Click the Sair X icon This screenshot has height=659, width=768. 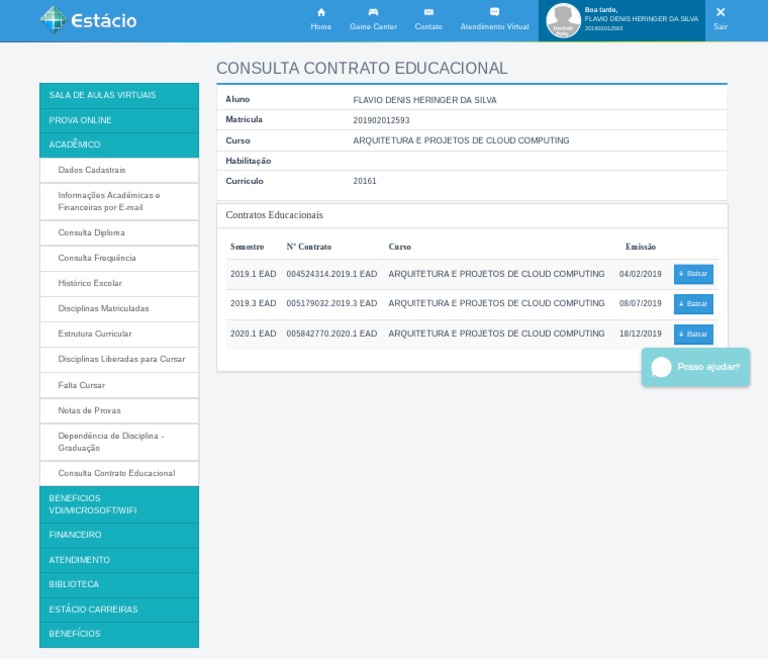coord(720,12)
